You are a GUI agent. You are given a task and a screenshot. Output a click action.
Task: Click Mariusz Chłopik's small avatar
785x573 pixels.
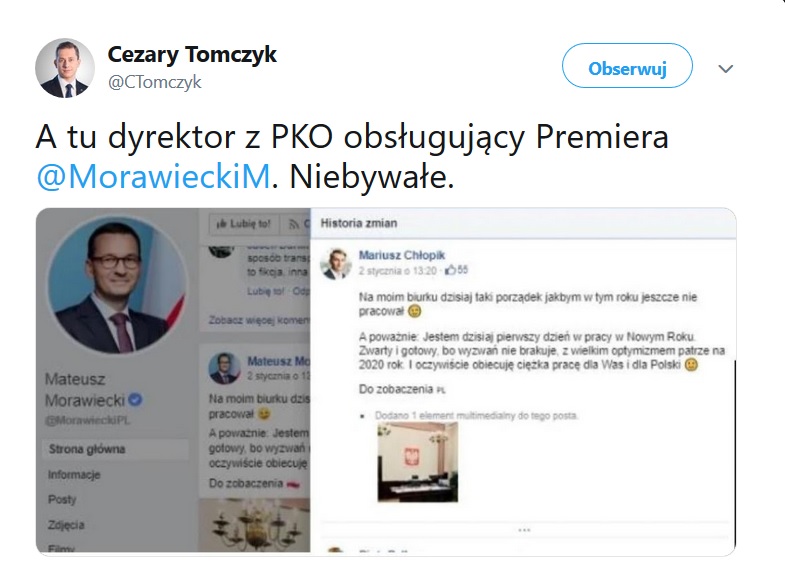pos(336,263)
